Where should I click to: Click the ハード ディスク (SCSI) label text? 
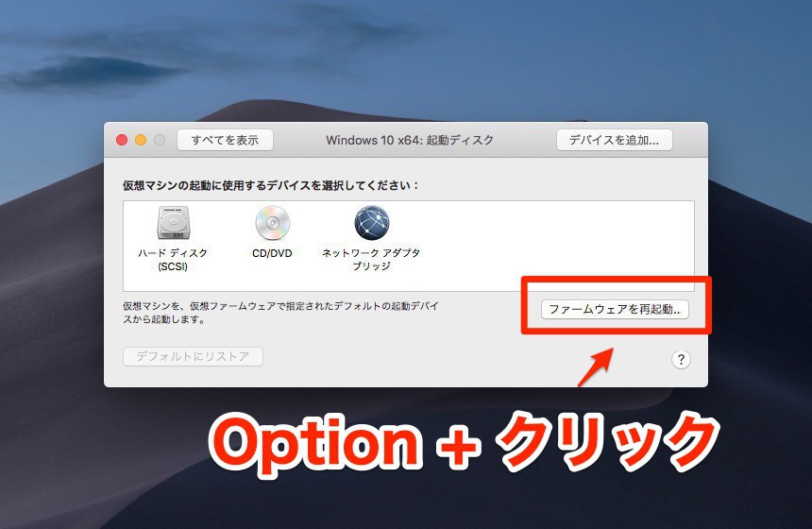coord(173,260)
